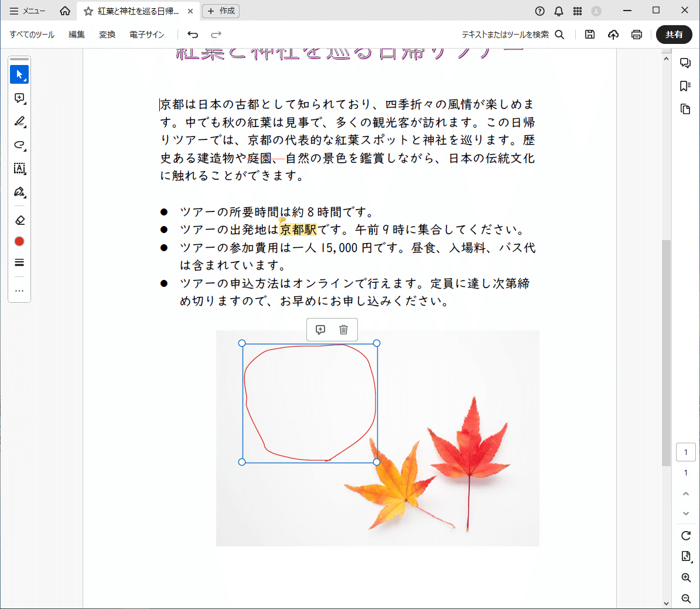Open the user account avatar

tap(596, 11)
